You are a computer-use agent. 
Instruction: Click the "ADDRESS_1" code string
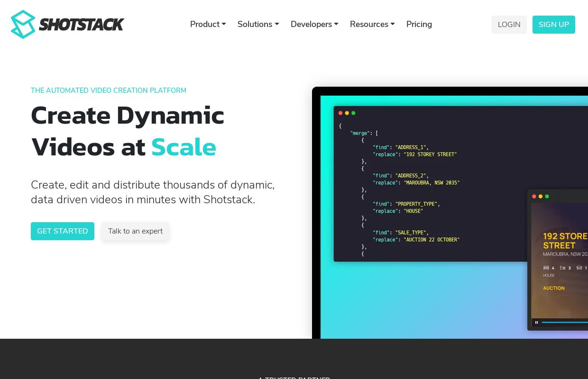click(x=411, y=147)
